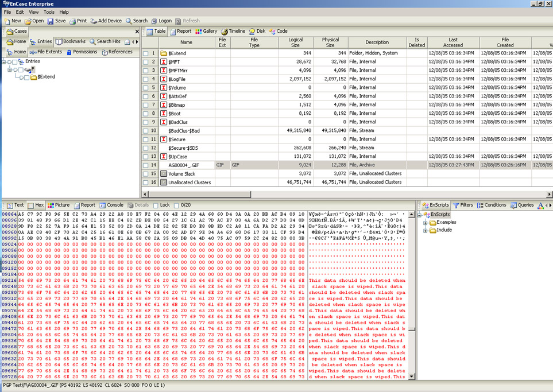The height and width of the screenshot is (392, 553).
Task: Check the box for row 16 Unallocated Clusters
Action: point(146,183)
